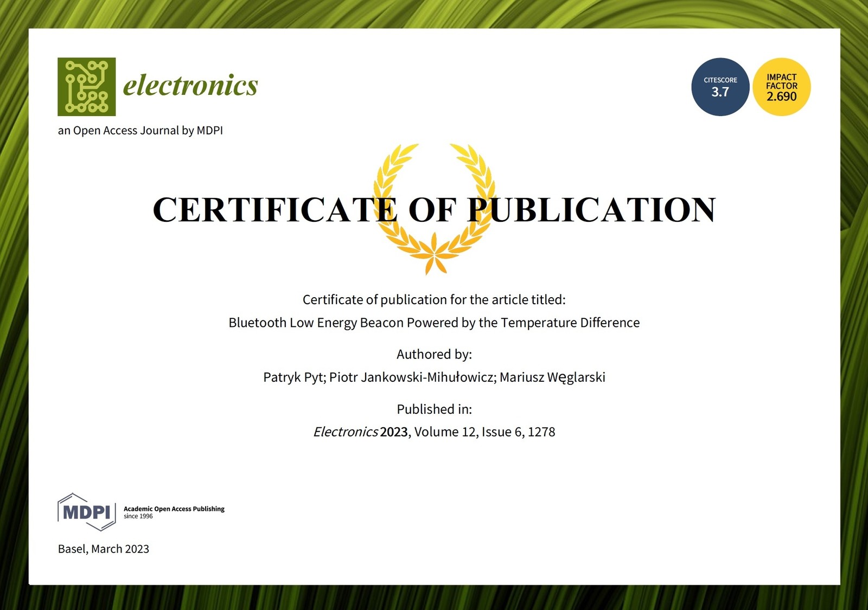The image size is (868, 610).
Task: Click the word 'PUBLICATION' in the heading
Action: (591, 210)
